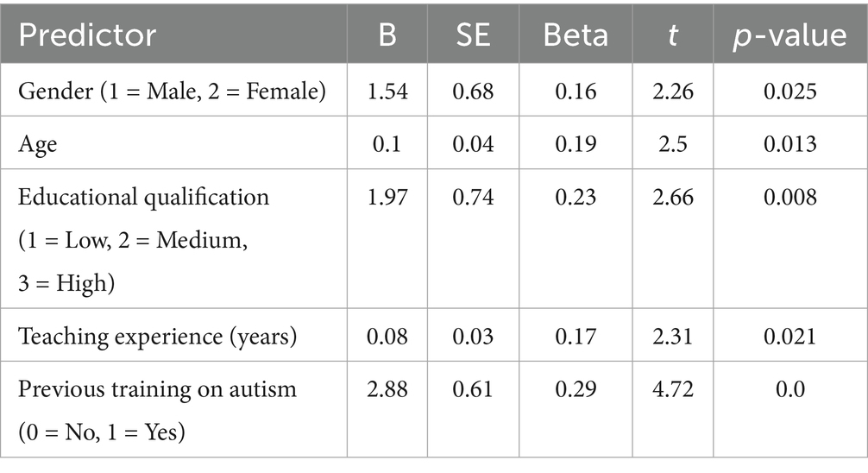Click the SE column header
The width and height of the screenshot is (868, 473).
coord(473,35)
